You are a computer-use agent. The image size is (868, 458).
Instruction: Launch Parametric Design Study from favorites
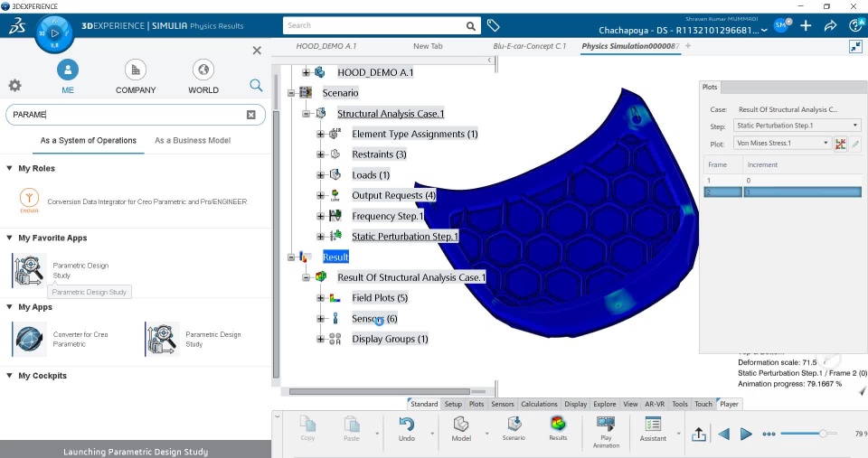(x=29, y=270)
